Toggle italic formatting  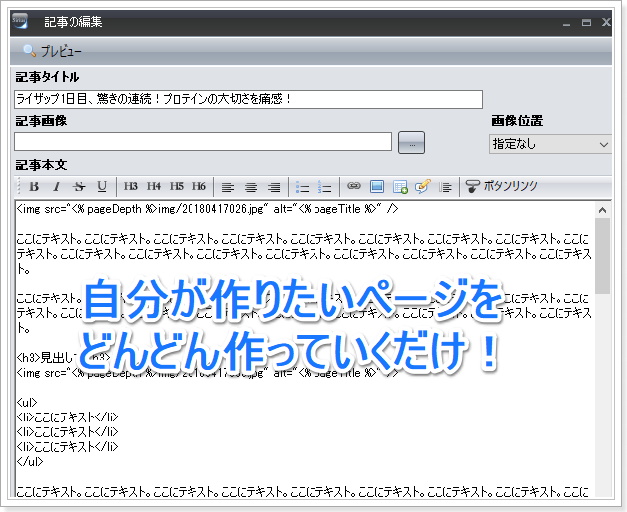coord(56,186)
